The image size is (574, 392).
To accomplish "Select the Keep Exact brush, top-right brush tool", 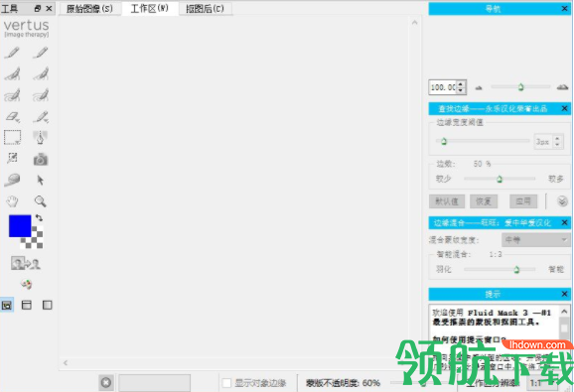I will tap(41, 53).
